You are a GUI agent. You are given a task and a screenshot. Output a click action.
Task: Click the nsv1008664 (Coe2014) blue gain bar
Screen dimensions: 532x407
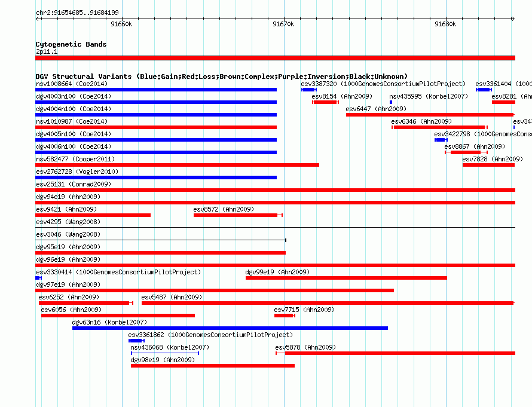point(156,90)
